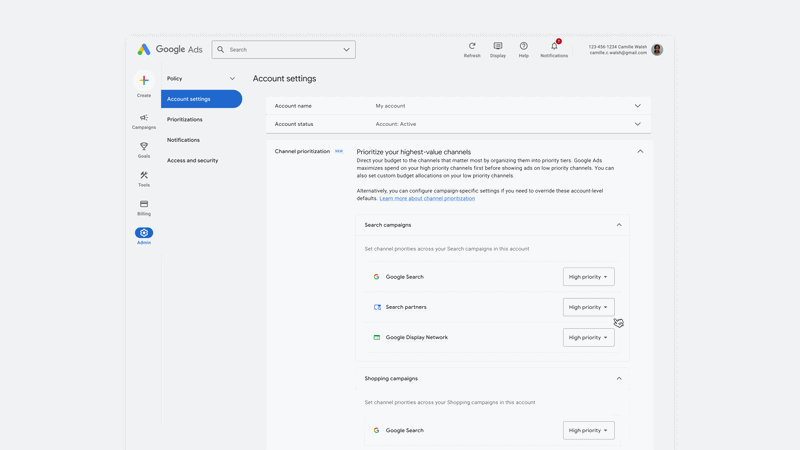Open Google Search priority dropdown in Search campaigns

pyautogui.click(x=588, y=277)
